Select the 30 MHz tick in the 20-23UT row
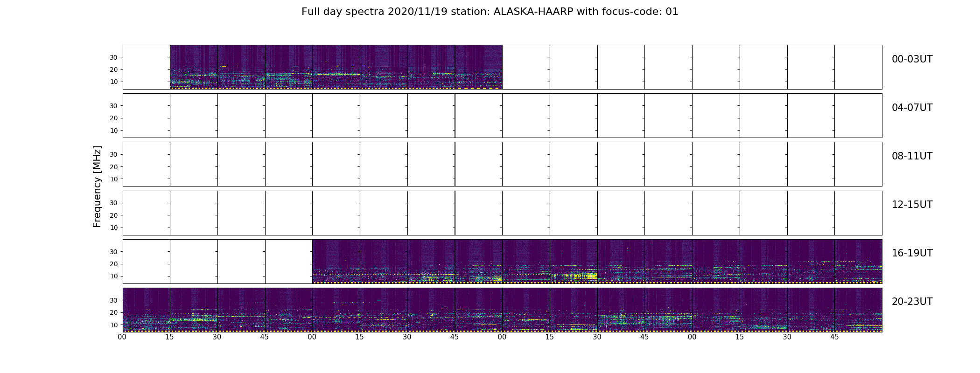This screenshot has height=373, width=980. point(113,300)
